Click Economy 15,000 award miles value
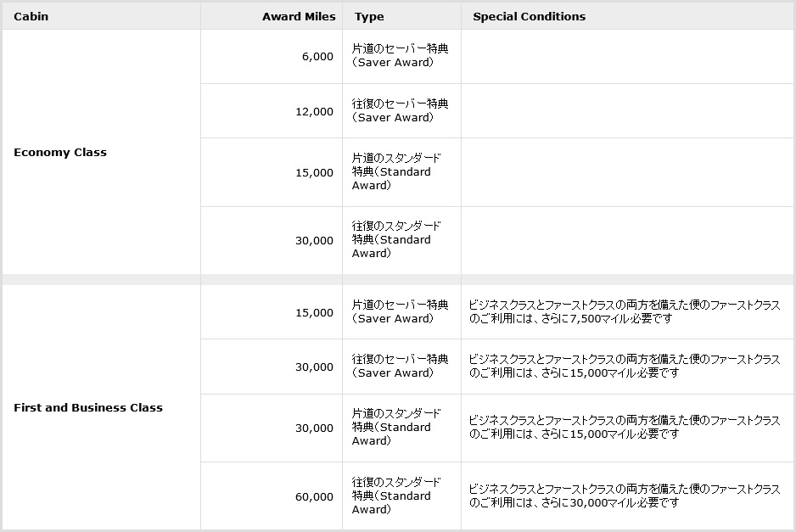Viewport: 796px width, 532px height. (314, 172)
